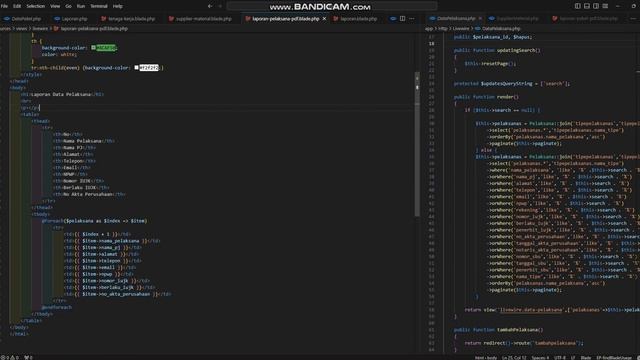This screenshot has width=640, height=360.
Task: Open the green background-color swatch in th rule
Action: (93, 48)
